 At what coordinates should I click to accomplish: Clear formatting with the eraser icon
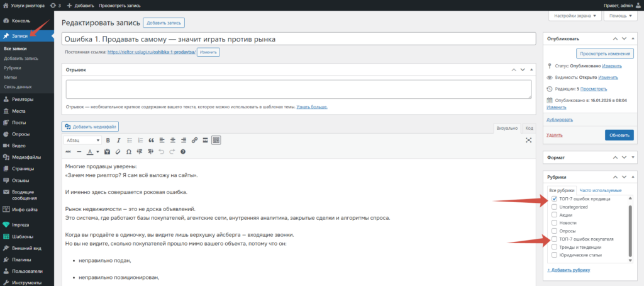click(x=118, y=152)
